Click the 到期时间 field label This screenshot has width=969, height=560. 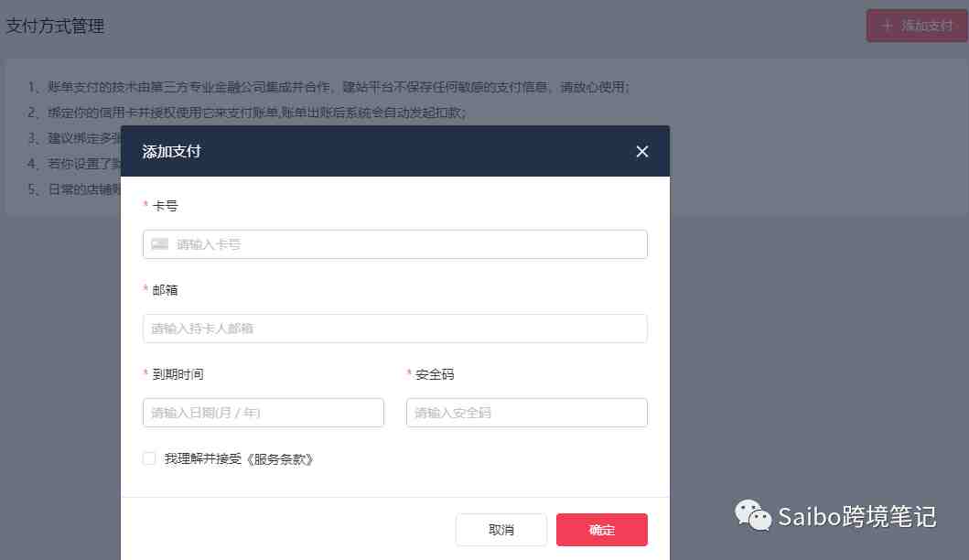coord(178,374)
